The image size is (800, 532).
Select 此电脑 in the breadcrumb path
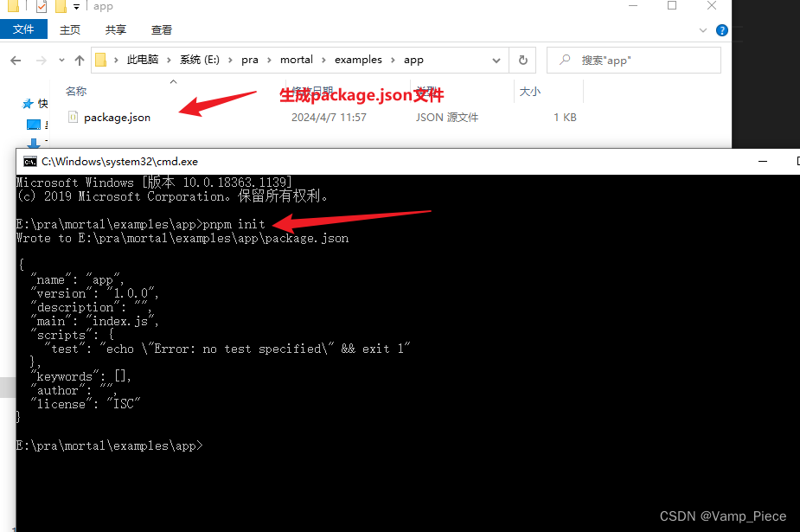(143, 60)
